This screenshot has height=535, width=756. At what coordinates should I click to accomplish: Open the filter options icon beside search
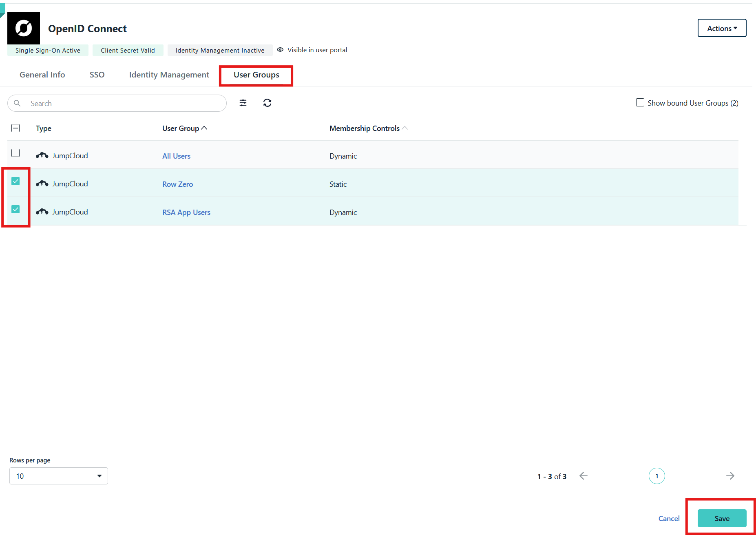point(243,103)
